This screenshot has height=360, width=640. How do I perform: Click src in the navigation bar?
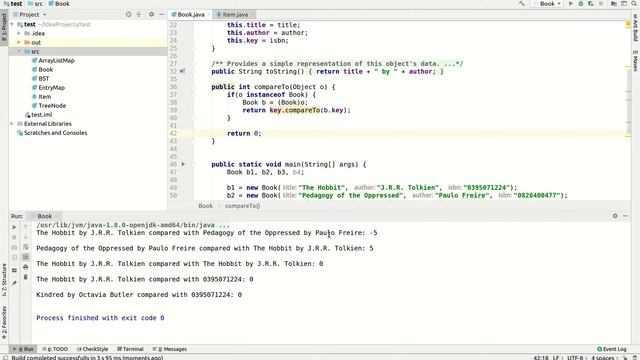[35, 4]
